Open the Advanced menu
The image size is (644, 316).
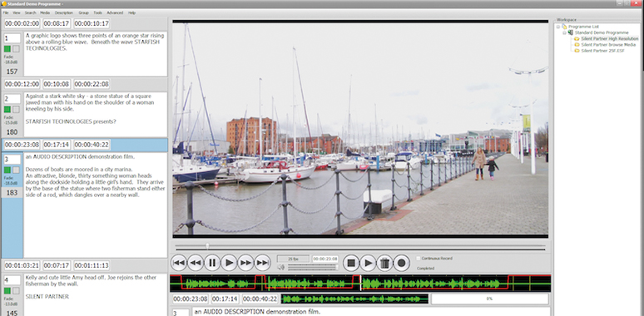(x=115, y=13)
